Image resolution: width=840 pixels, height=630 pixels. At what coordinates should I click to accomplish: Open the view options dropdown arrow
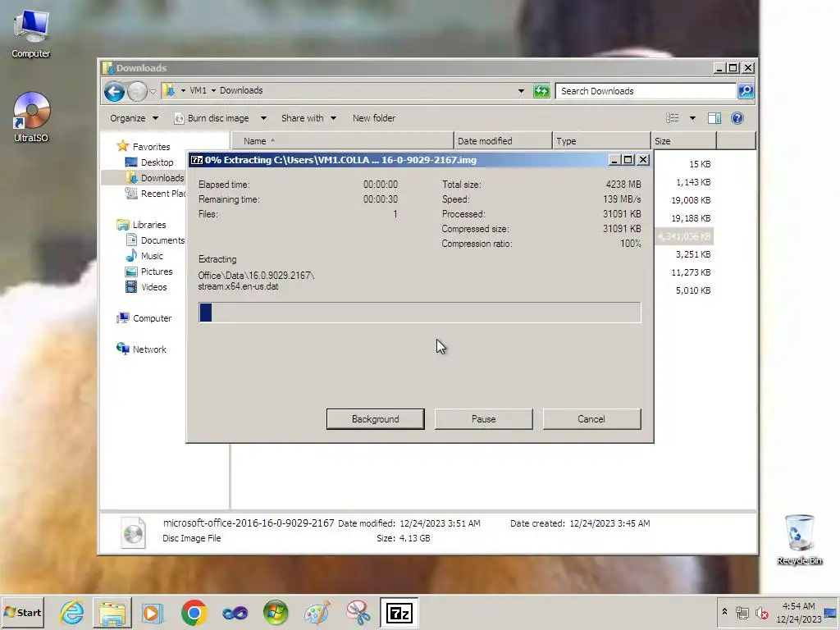click(692, 118)
